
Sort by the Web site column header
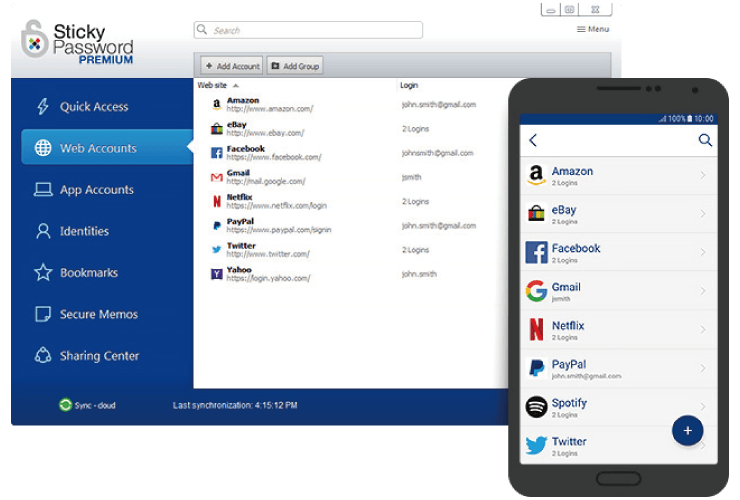click(218, 85)
